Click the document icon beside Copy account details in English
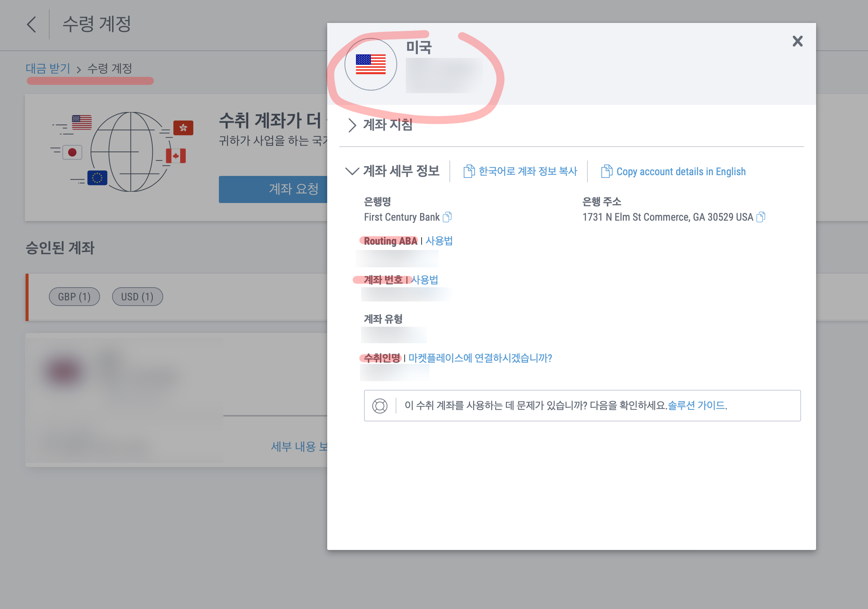 pos(606,171)
